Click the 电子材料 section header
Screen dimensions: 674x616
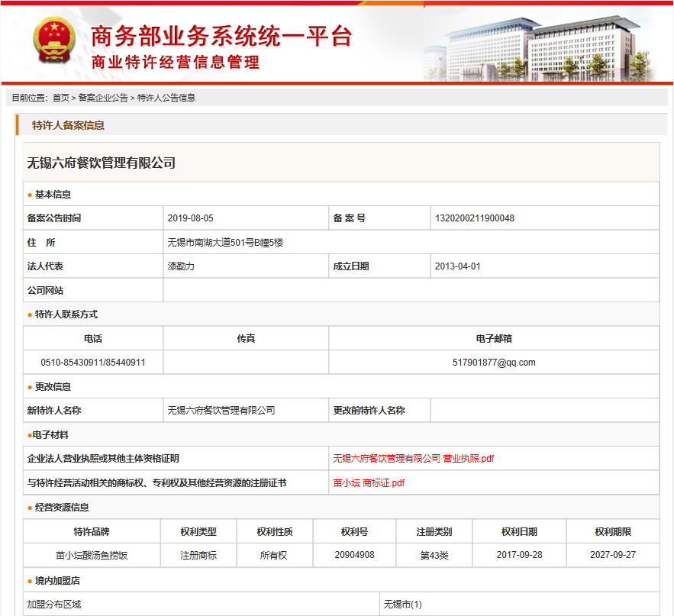(x=50, y=435)
